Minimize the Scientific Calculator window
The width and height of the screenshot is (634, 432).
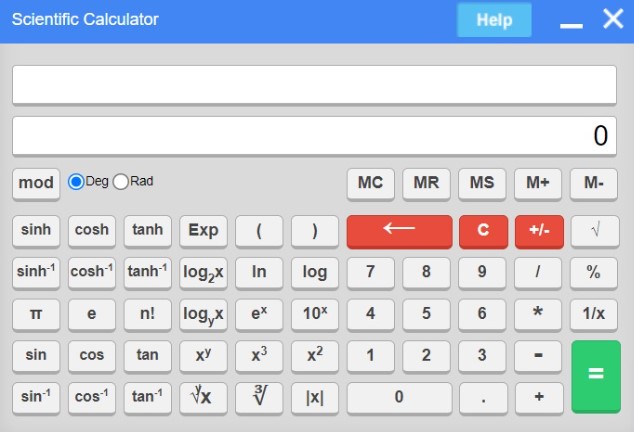(571, 21)
